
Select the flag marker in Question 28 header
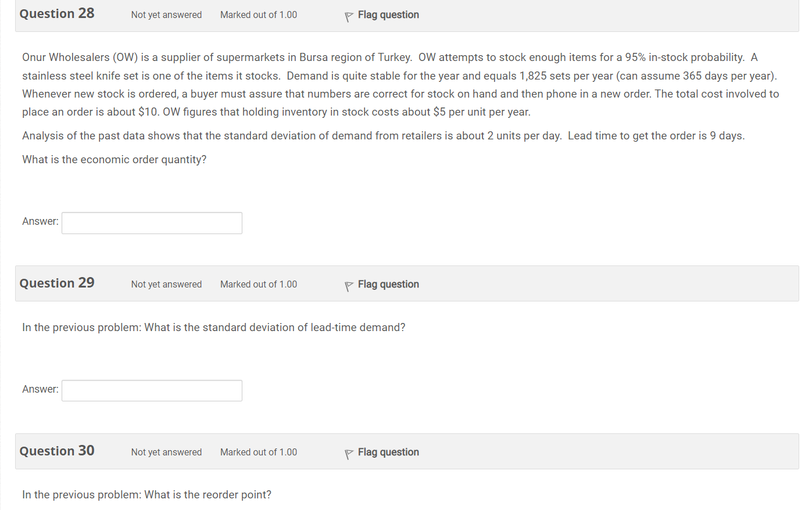[349, 16]
